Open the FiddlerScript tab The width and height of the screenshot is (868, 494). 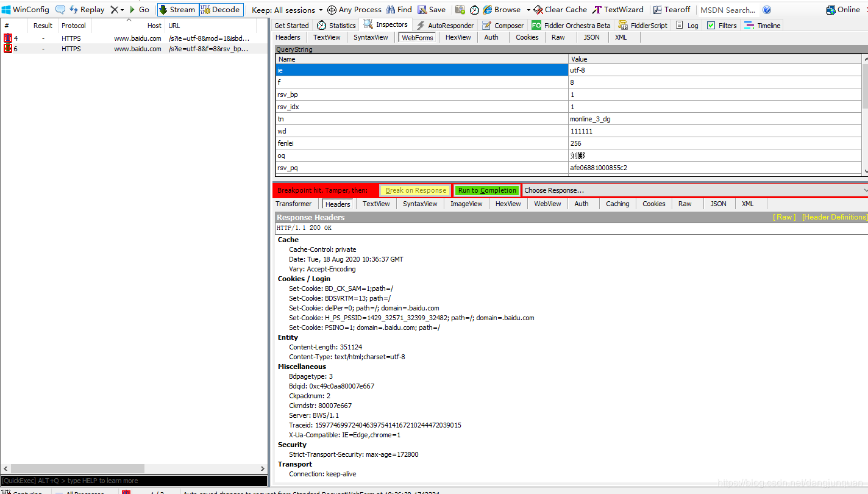[x=642, y=26]
